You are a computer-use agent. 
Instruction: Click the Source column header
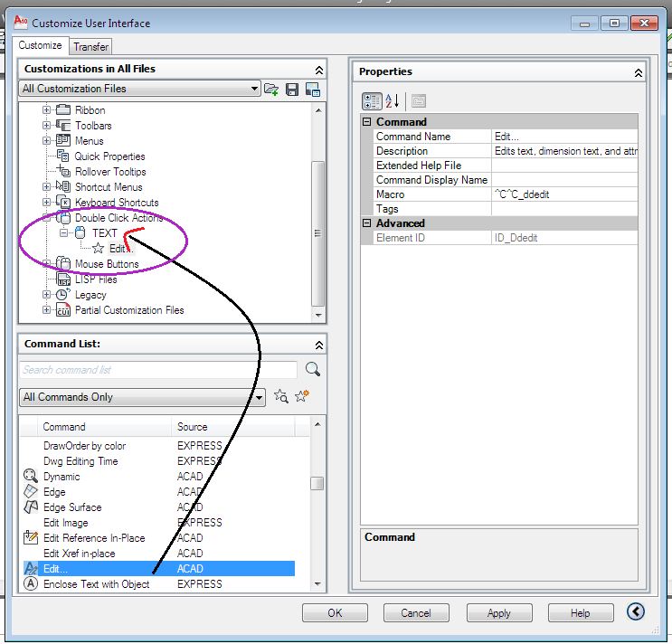coord(233,427)
